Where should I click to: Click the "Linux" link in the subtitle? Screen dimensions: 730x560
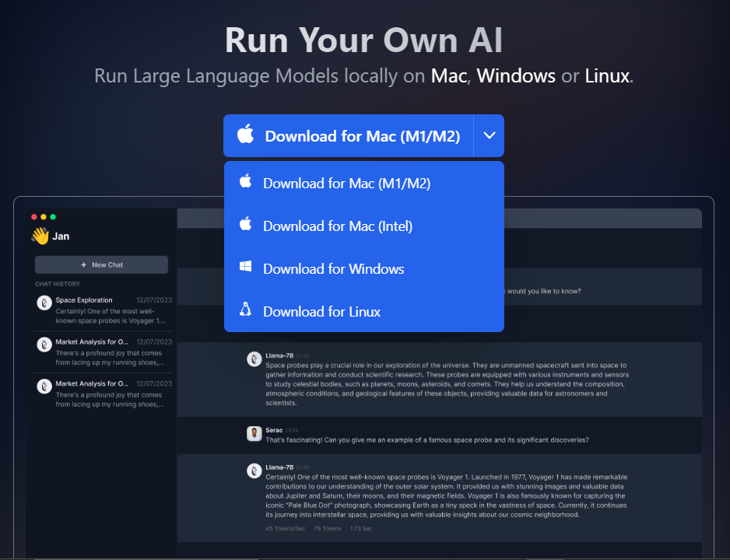pyautogui.click(x=606, y=76)
